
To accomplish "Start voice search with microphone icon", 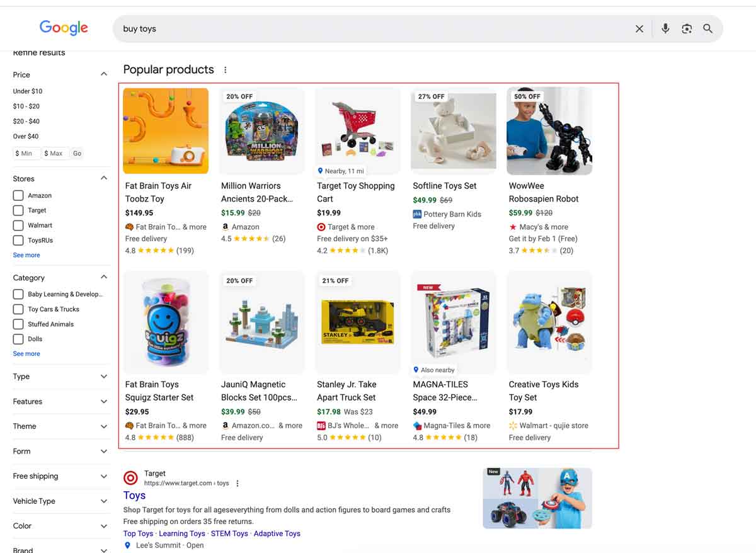I will pos(665,29).
